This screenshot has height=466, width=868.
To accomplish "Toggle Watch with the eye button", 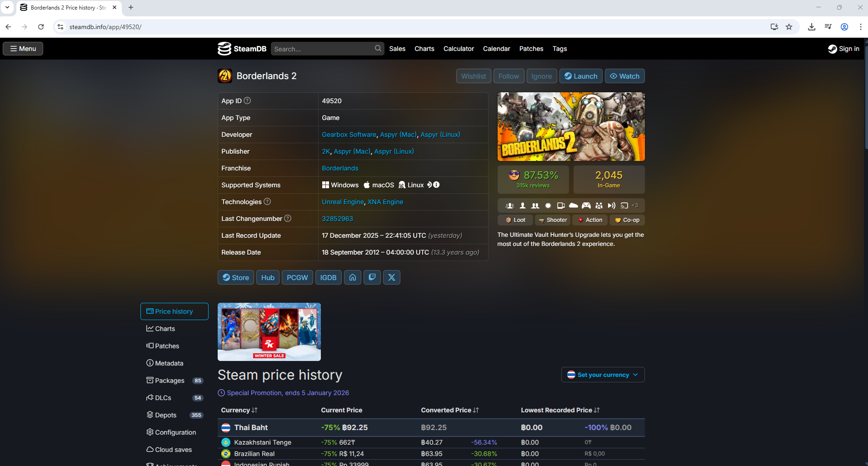I will [x=624, y=76].
